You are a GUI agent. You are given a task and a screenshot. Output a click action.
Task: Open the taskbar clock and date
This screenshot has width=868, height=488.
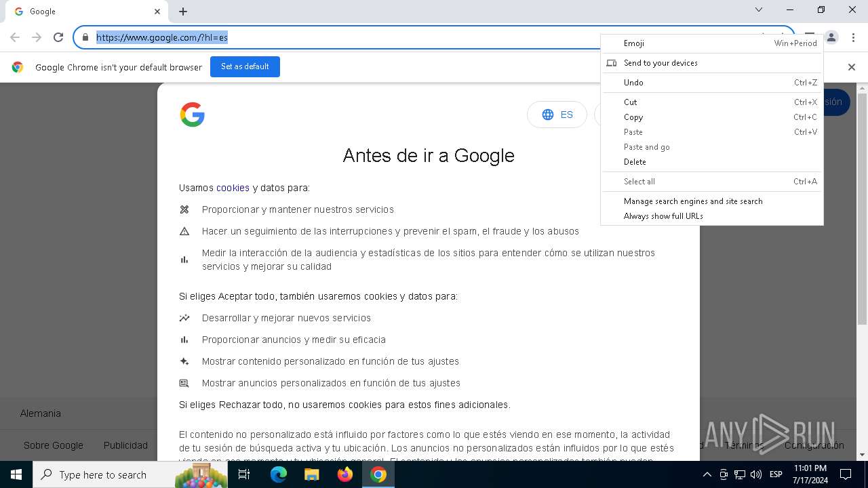tap(810, 474)
